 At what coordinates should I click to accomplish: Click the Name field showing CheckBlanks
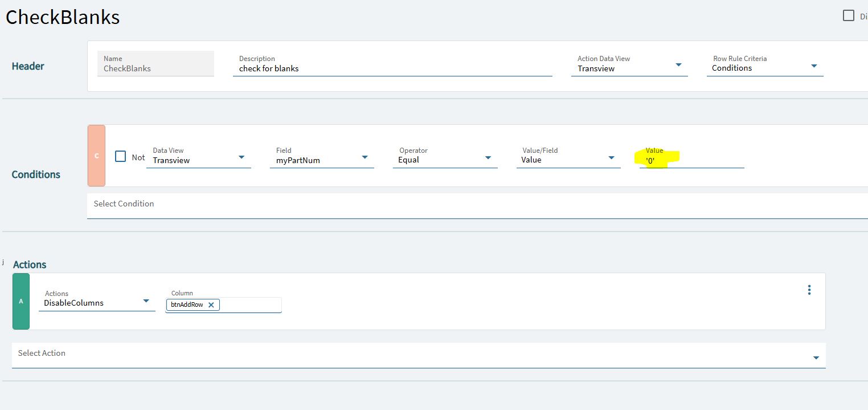tap(156, 68)
